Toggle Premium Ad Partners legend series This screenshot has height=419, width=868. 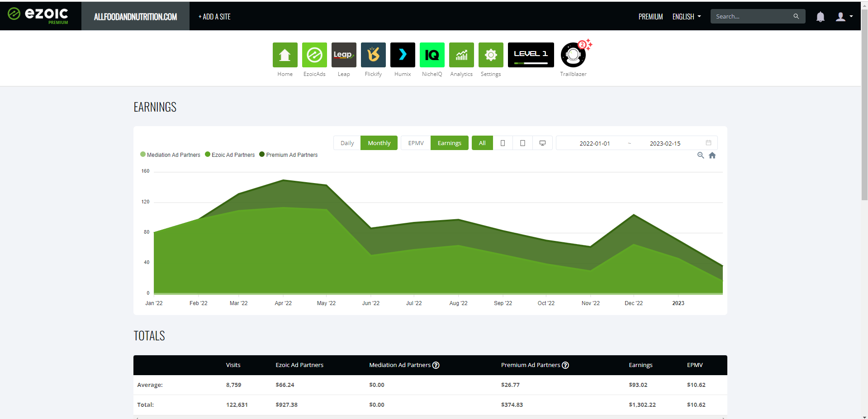tap(289, 155)
